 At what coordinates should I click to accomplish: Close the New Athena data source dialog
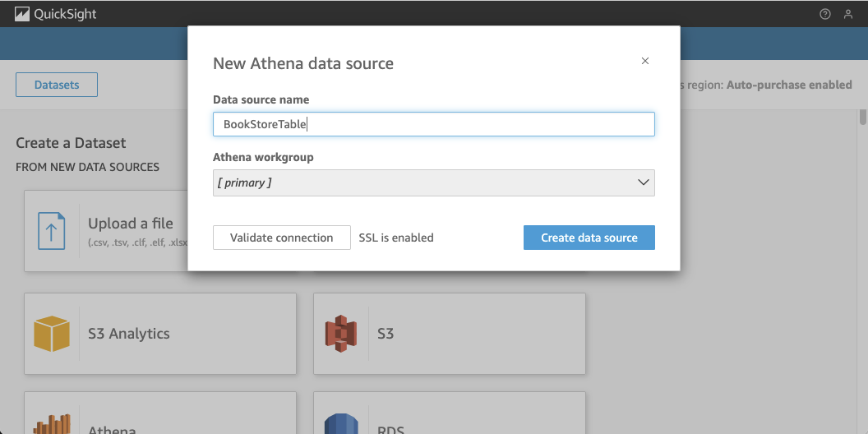(645, 61)
